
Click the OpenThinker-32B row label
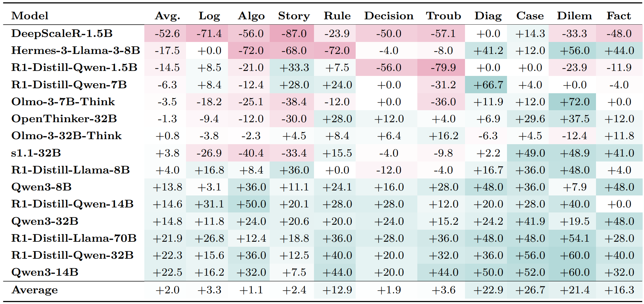pos(64,119)
